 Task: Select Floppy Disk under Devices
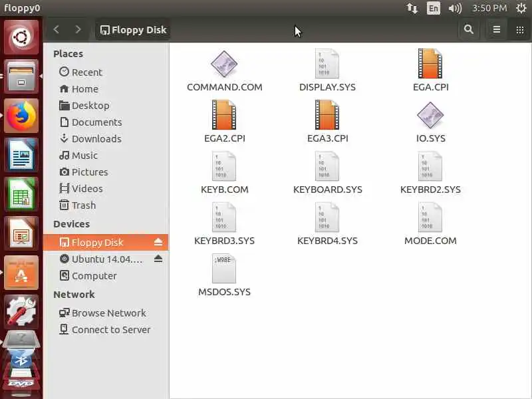[x=106, y=242]
